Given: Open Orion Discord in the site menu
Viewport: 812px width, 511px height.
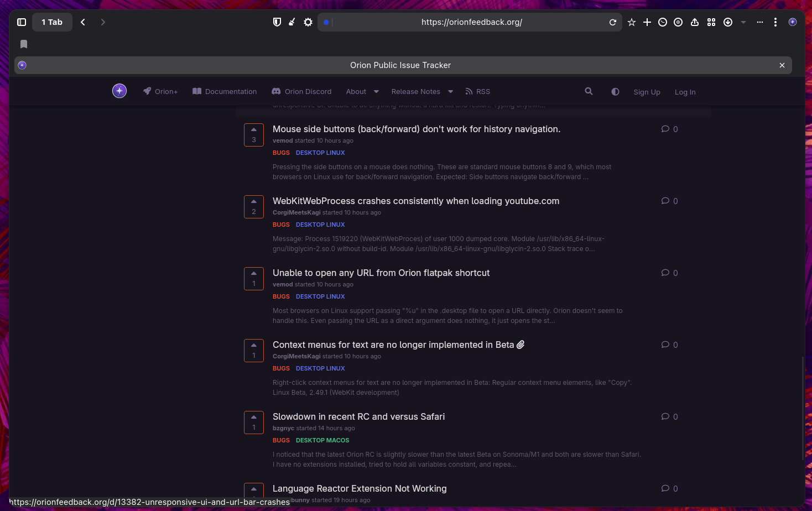Looking at the screenshot, I should 301,92.
